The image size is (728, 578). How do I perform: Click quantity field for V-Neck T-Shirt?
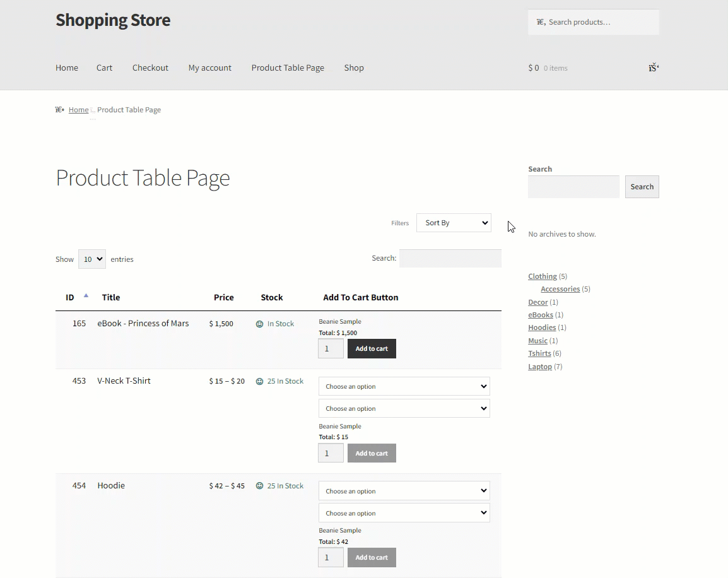[331, 453]
